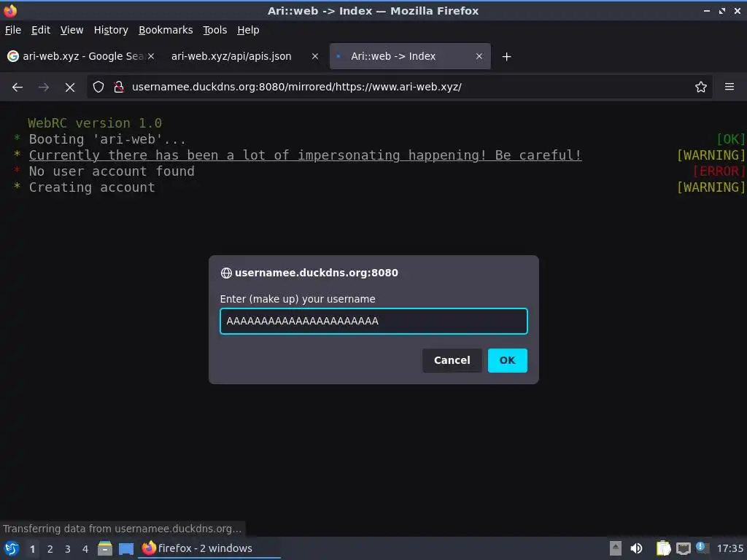Switch to workspace 4
This screenshot has height=560, width=747.
pyautogui.click(x=85, y=549)
